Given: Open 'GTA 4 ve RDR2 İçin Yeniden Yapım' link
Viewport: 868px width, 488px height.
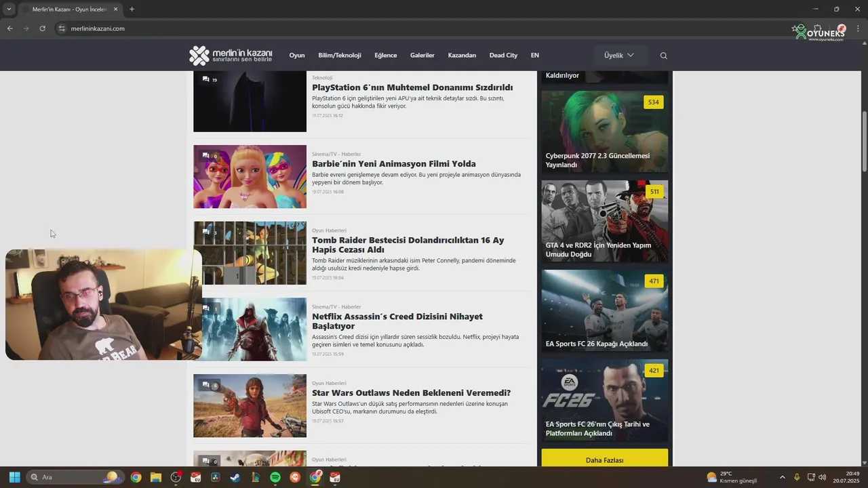Looking at the screenshot, I should [598, 249].
